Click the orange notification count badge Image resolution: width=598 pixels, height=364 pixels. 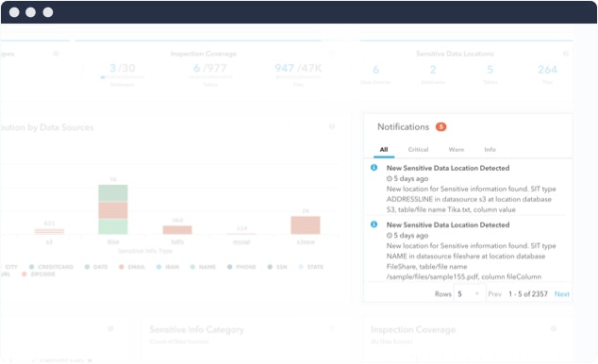click(440, 126)
